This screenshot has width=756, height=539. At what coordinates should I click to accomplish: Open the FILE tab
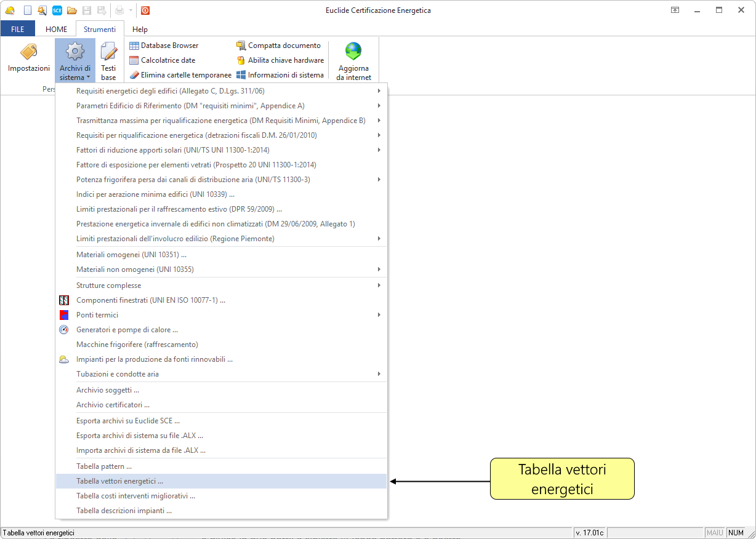(18, 30)
